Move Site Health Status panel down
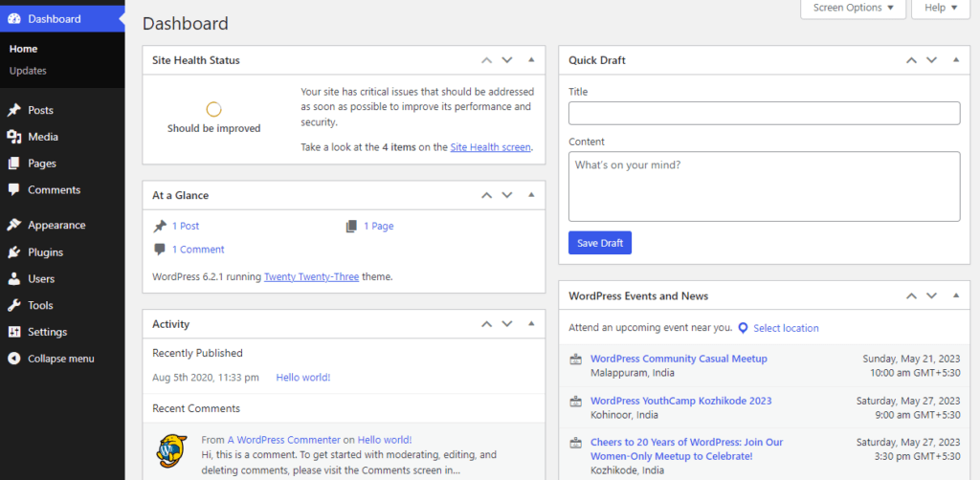The height and width of the screenshot is (480, 980). (x=507, y=60)
